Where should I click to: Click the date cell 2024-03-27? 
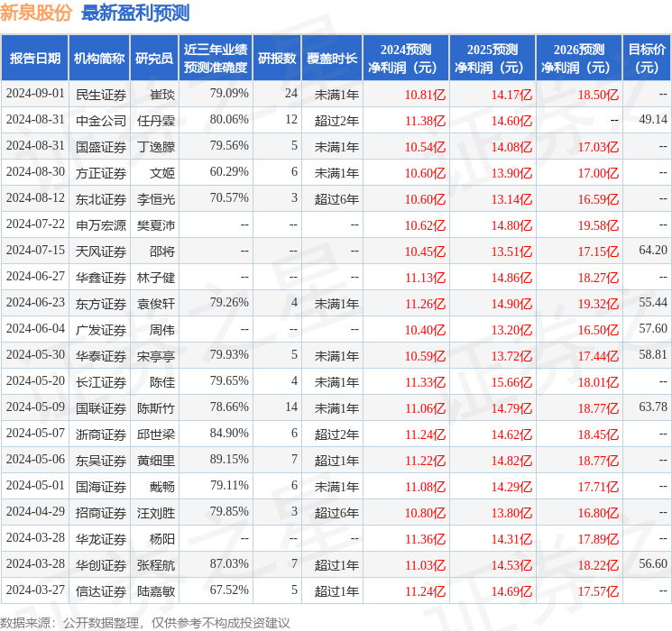(35, 590)
